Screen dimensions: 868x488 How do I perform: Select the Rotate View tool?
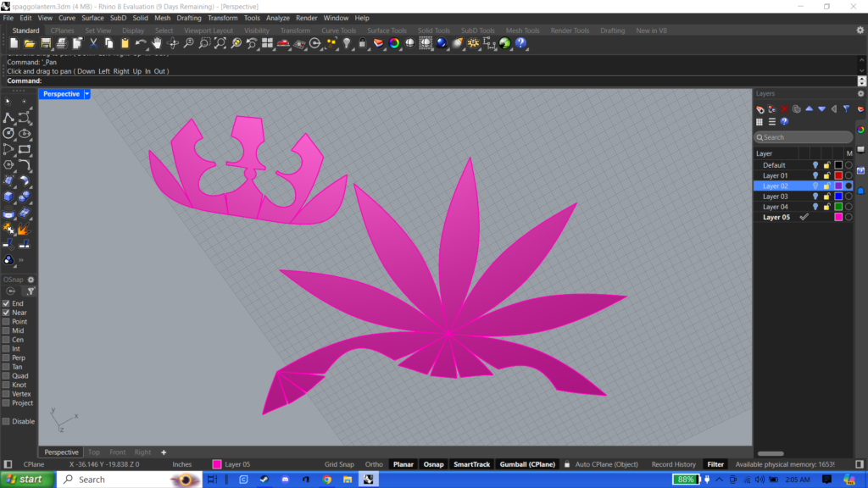pyautogui.click(x=173, y=43)
